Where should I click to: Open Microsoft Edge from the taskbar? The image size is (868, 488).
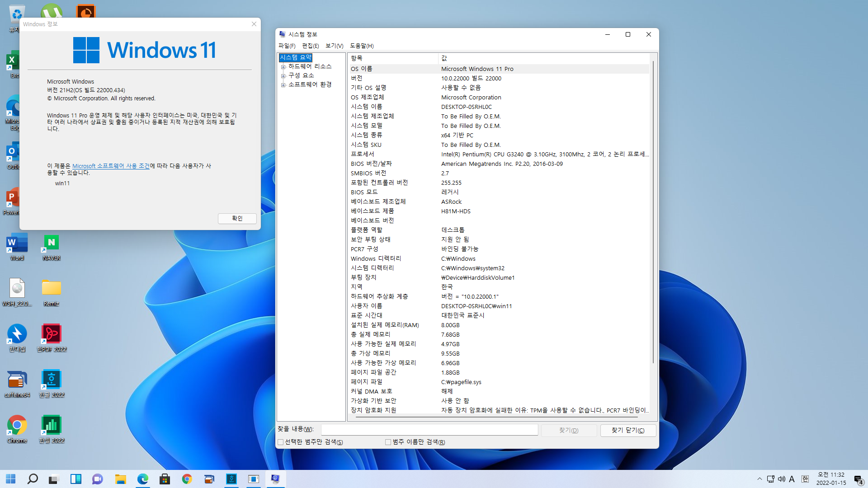[143, 479]
